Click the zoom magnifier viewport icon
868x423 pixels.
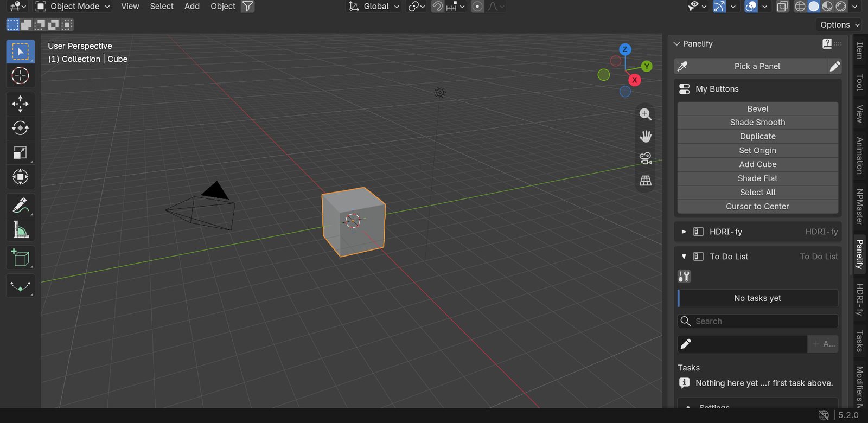point(646,114)
